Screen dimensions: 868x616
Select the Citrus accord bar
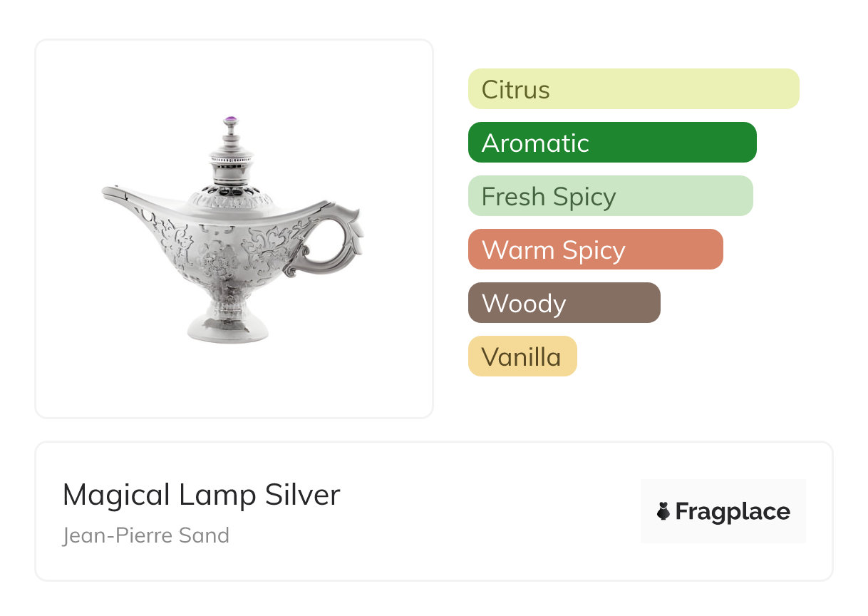point(633,89)
